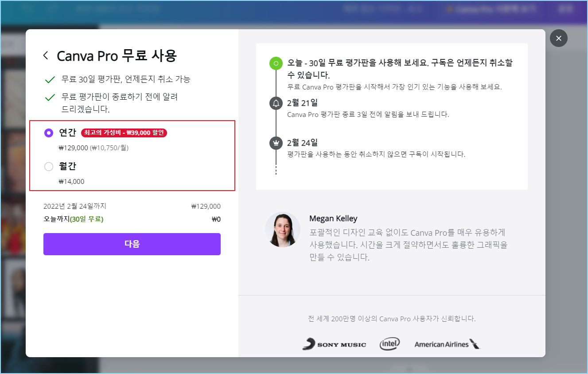Click the bell reminder icon beside 2월 21일

click(276, 103)
